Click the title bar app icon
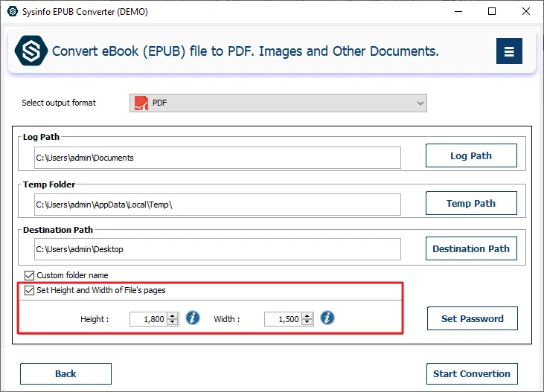This screenshot has height=392, width=544. pyautogui.click(x=13, y=11)
